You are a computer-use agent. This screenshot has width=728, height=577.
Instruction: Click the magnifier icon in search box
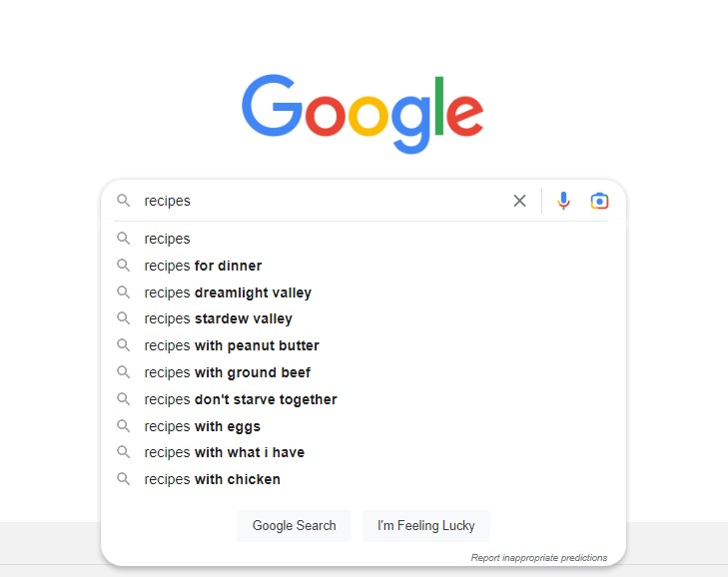[124, 201]
